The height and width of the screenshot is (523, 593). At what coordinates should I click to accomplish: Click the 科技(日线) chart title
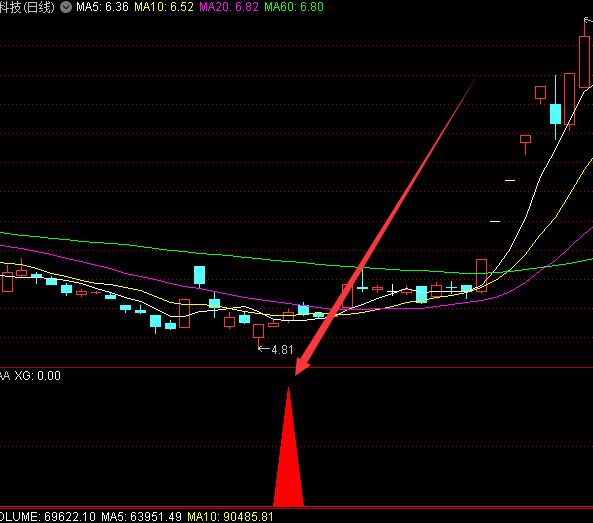[x=27, y=7]
